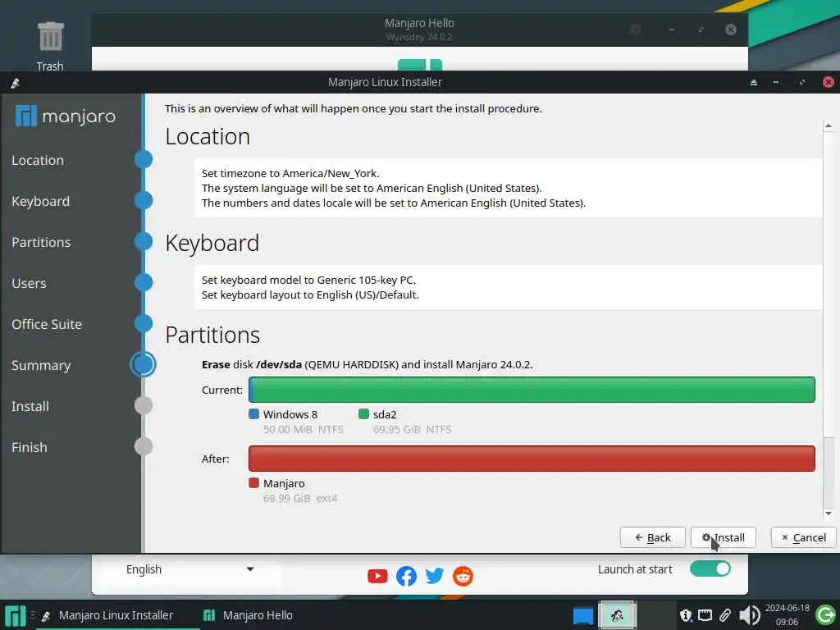The image size is (840, 630).
Task: Click the Manjaro logo in installer sidebar
Action: 66,116
